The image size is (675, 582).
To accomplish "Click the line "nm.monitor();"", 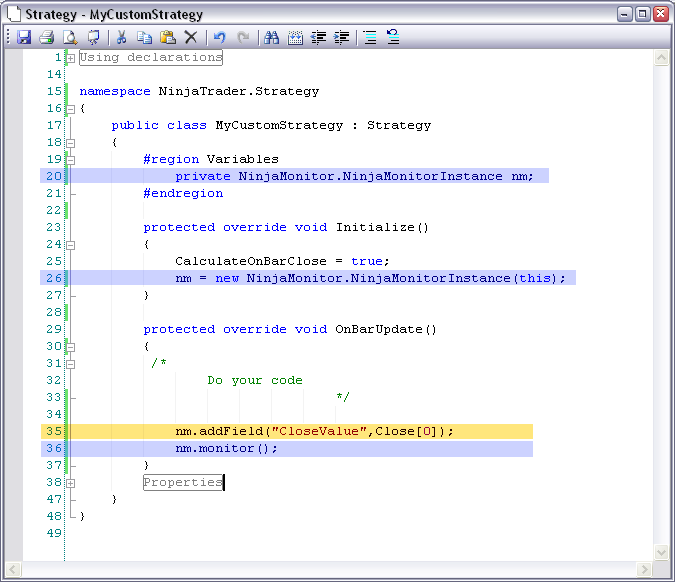I will [287, 449].
